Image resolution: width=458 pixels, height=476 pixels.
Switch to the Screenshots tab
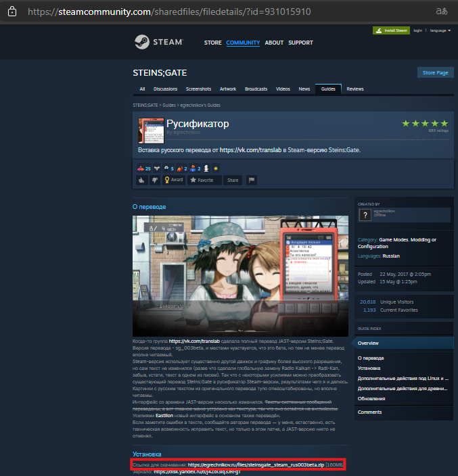coord(198,89)
